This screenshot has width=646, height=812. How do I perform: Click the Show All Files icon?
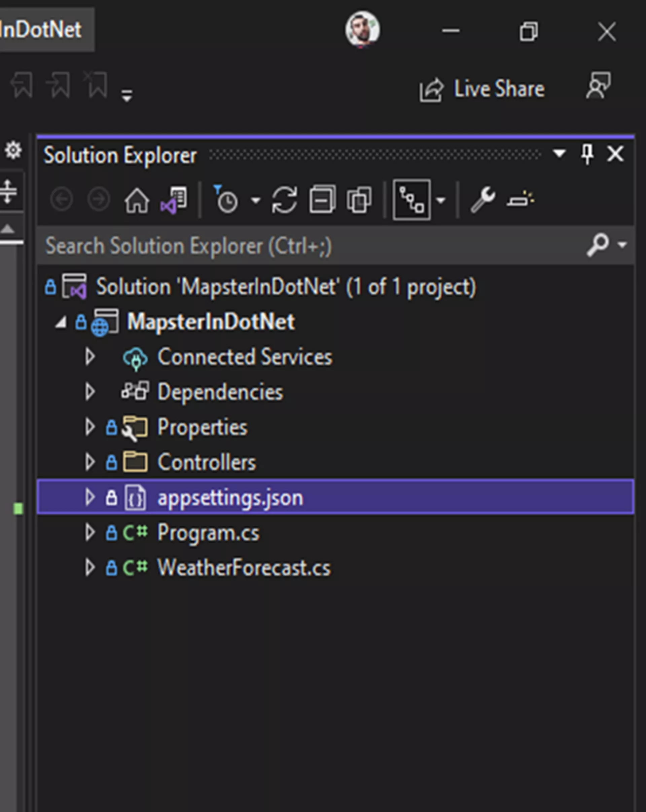[x=359, y=200]
